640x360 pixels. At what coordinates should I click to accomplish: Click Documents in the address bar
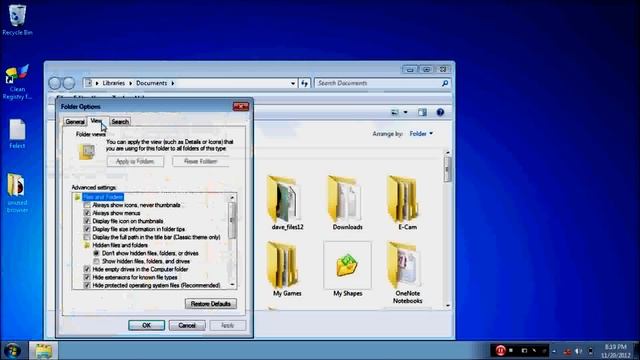151,83
